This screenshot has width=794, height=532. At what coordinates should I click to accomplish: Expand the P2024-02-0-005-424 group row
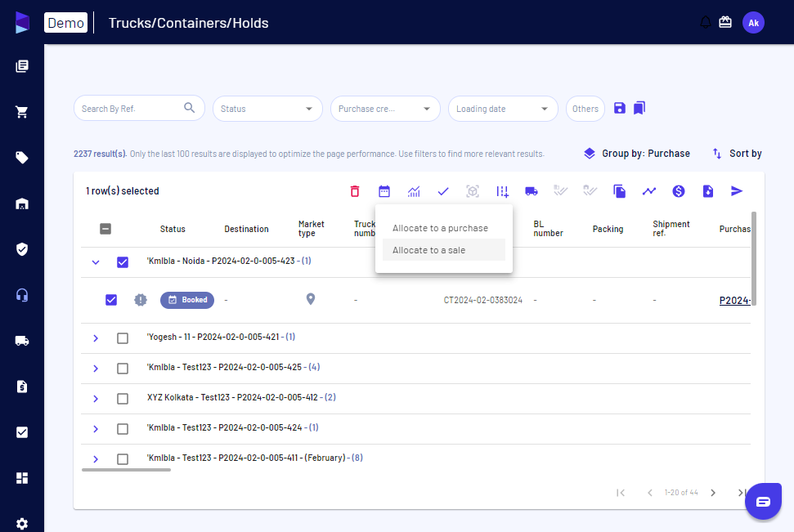tap(96, 429)
